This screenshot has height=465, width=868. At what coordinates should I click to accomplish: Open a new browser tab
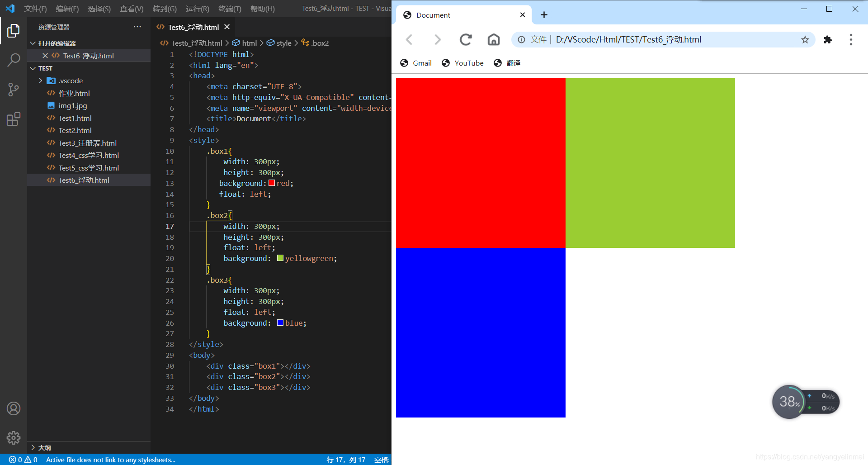544,15
